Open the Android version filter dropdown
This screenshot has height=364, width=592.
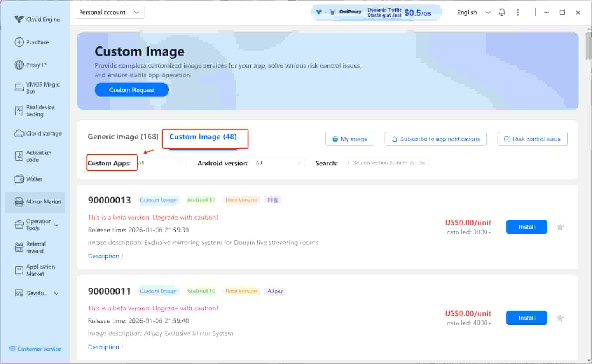(x=278, y=163)
